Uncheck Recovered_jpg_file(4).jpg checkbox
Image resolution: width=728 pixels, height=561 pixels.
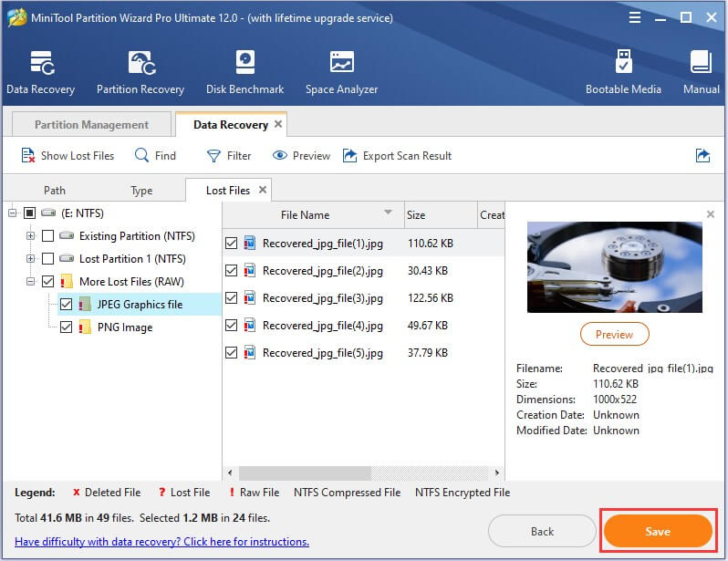coord(231,325)
